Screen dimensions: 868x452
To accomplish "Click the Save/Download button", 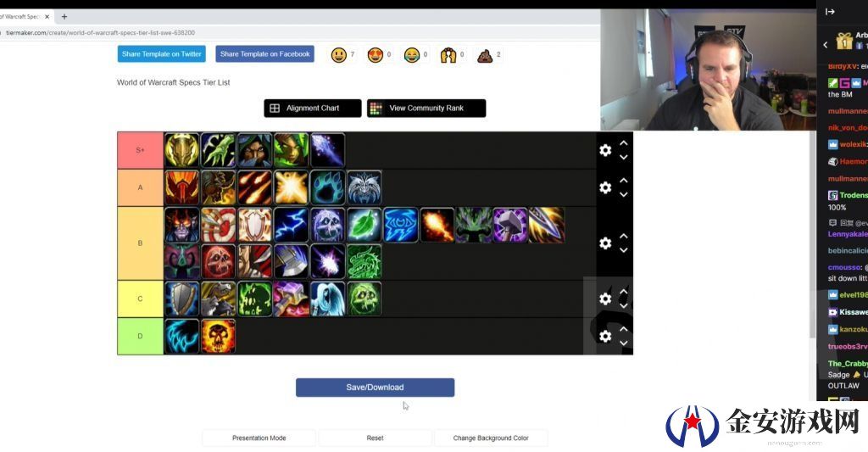I will (x=375, y=388).
